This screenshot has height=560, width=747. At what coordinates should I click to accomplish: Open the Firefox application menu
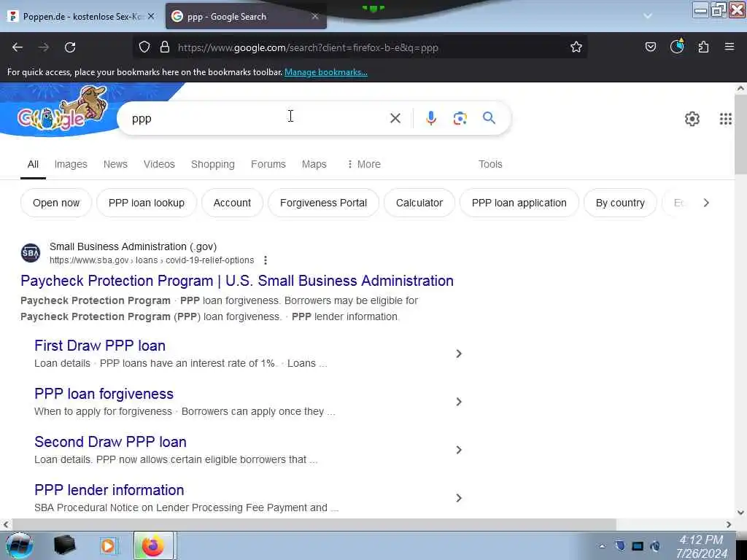click(729, 47)
